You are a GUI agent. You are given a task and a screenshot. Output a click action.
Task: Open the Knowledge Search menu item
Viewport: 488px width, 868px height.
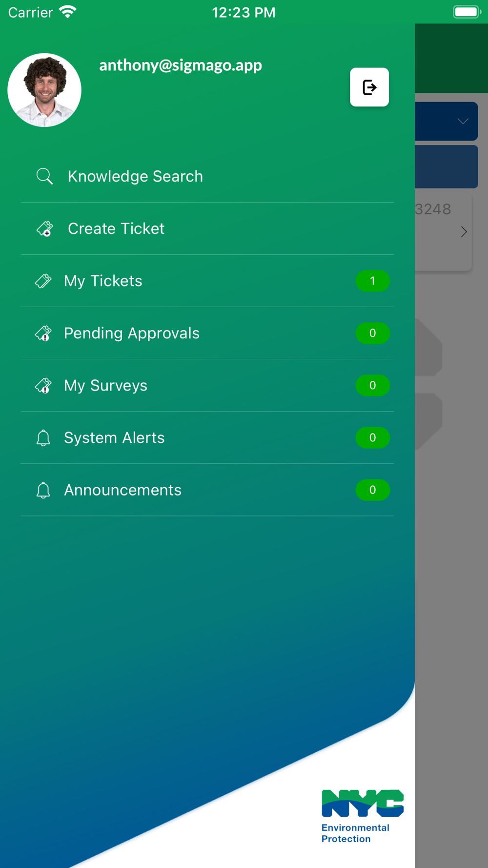pos(207,176)
